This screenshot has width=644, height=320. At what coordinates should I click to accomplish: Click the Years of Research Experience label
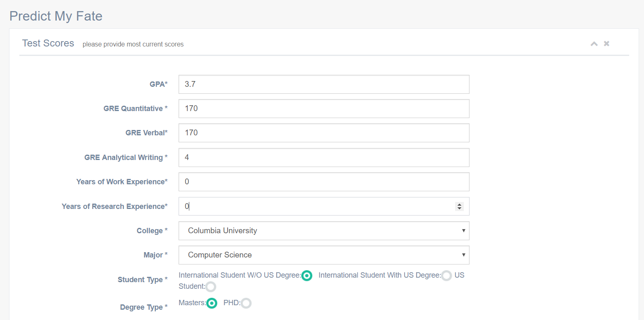coord(115,206)
